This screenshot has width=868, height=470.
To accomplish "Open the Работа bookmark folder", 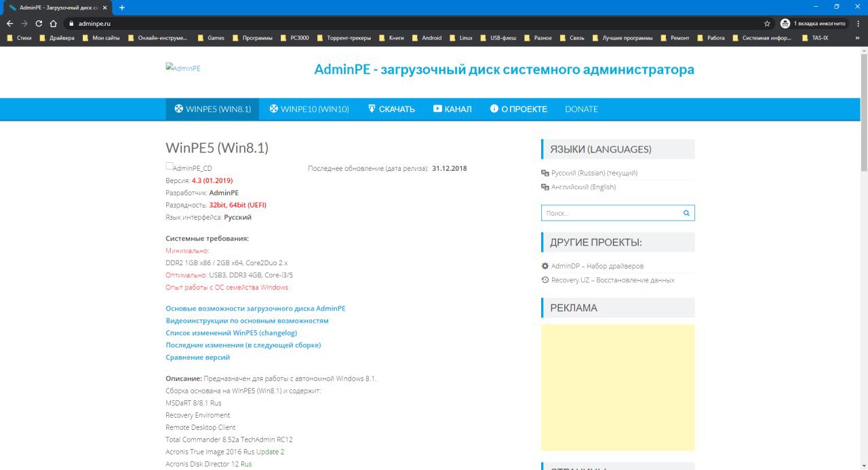I will (711, 38).
